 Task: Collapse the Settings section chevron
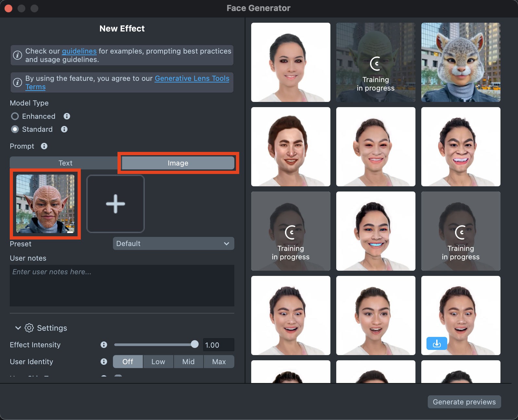[18, 328]
